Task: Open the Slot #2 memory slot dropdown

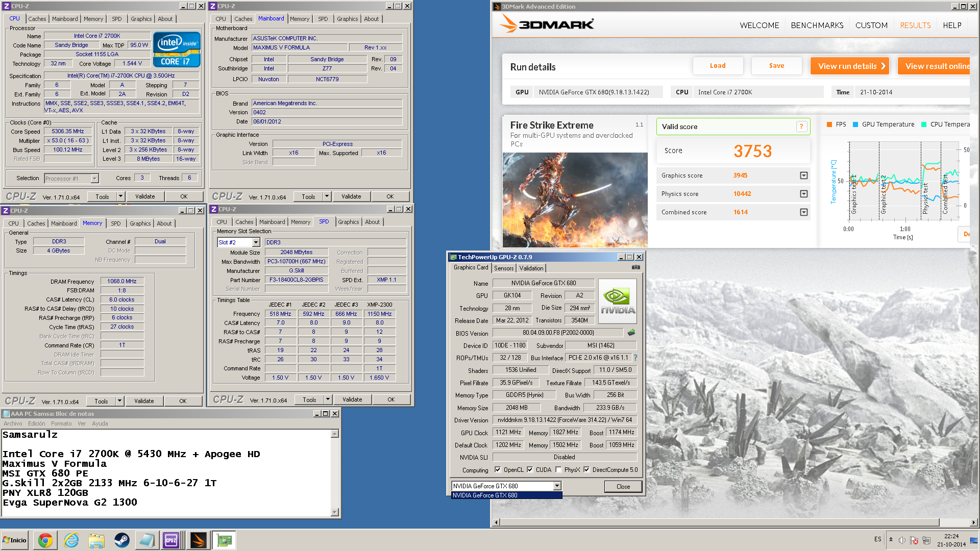Action: click(x=256, y=242)
